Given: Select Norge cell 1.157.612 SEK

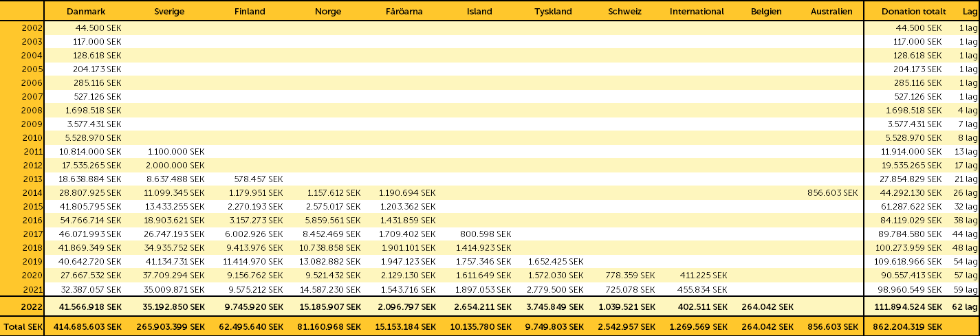Looking at the screenshot, I should click(x=333, y=193).
